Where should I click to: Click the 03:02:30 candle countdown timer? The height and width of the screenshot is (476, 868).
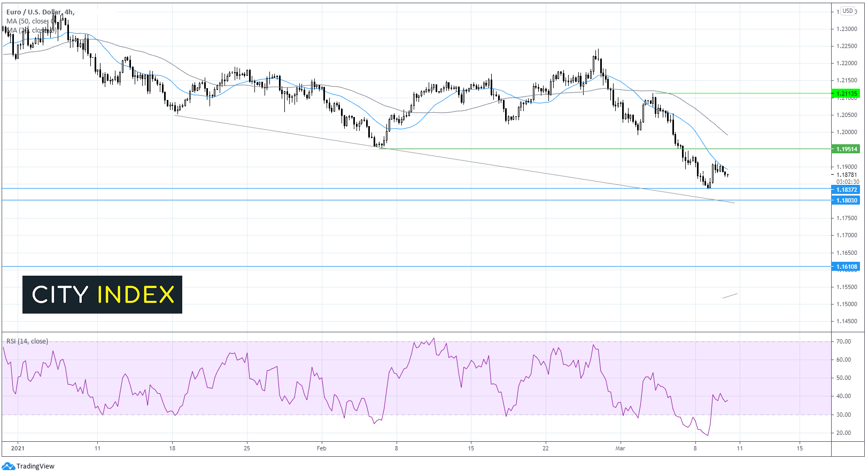[x=848, y=182]
